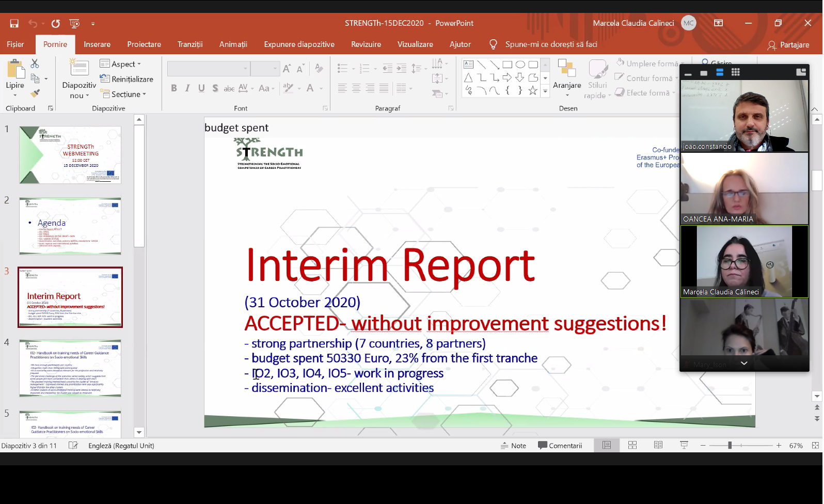Expand the chevron below participant videos
Image resolution: width=824 pixels, height=504 pixels.
[x=744, y=363]
